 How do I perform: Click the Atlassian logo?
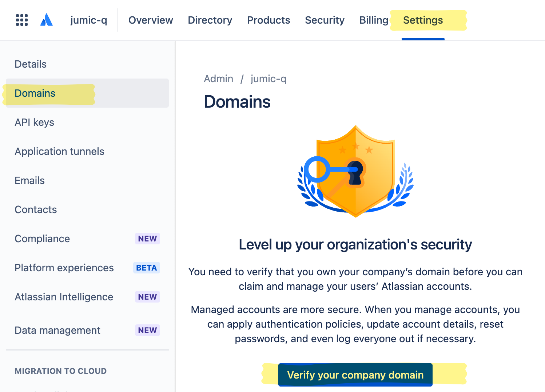click(47, 20)
